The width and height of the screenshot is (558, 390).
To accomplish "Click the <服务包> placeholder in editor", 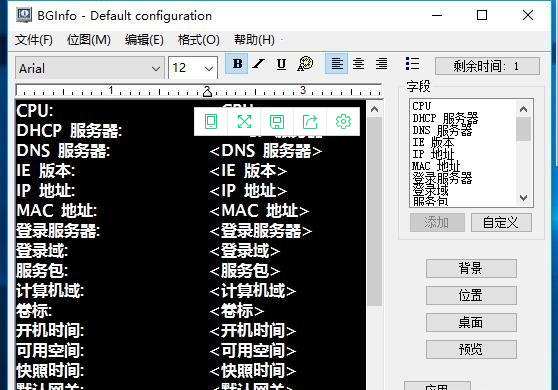I will click(244, 271).
